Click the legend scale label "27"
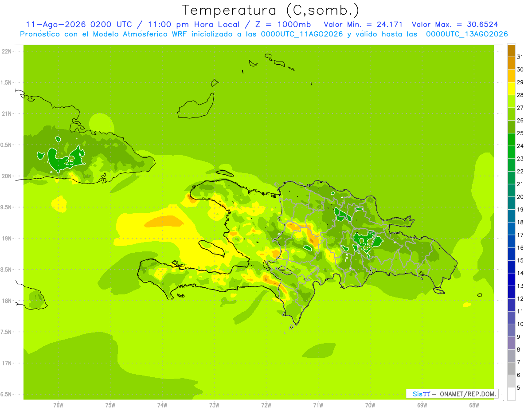Image resolution: width=532 pixels, height=411 pixels. pos(520,108)
